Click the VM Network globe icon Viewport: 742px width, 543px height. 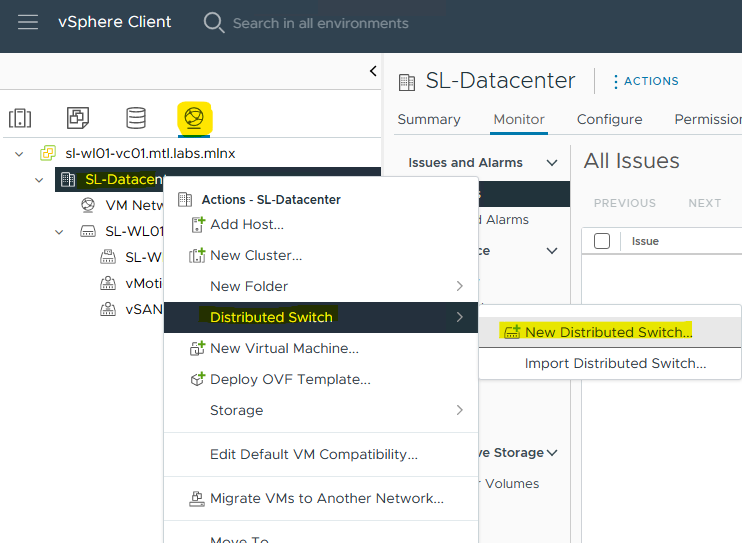(88, 205)
